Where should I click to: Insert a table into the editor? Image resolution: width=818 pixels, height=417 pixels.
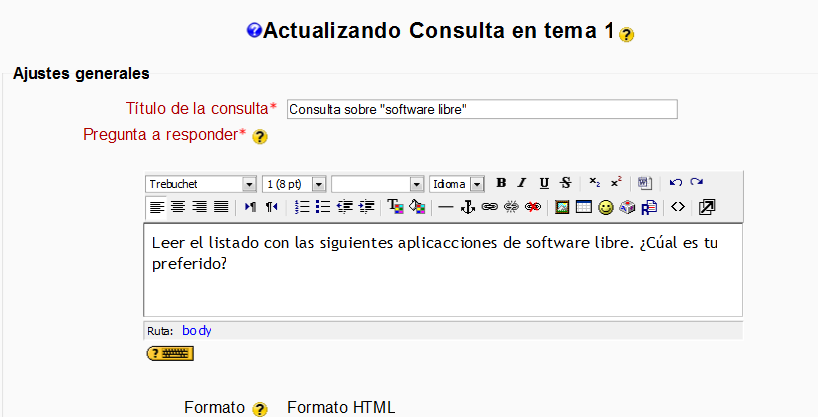pos(584,208)
